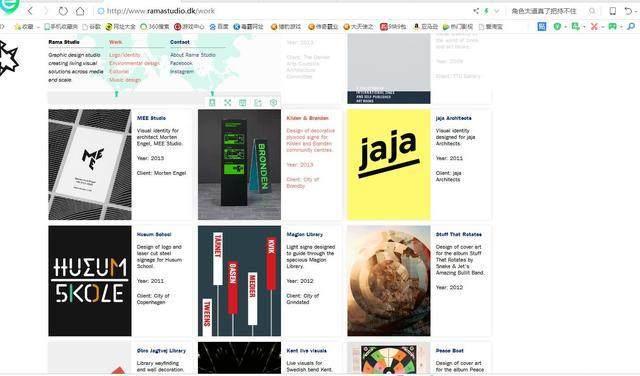Open the Stuff That Rotates album cover thumbnail
Viewport: 640px width, 376px height.
pyautogui.click(x=389, y=281)
